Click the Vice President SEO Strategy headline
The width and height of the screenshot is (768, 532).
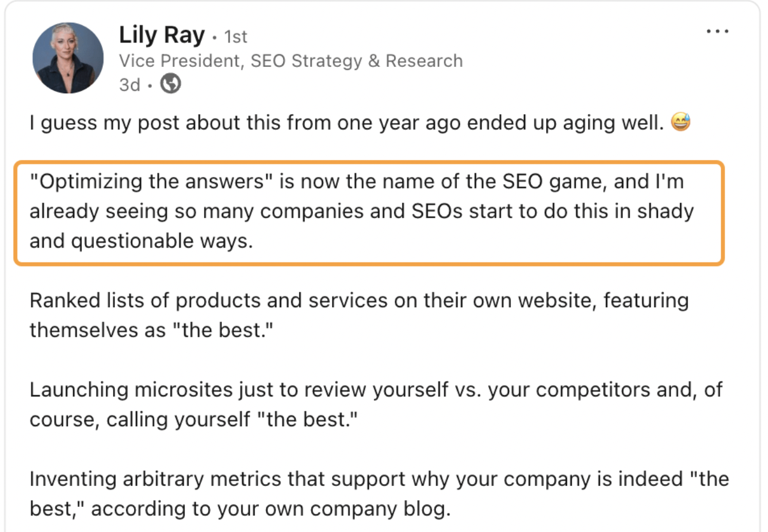click(x=291, y=60)
